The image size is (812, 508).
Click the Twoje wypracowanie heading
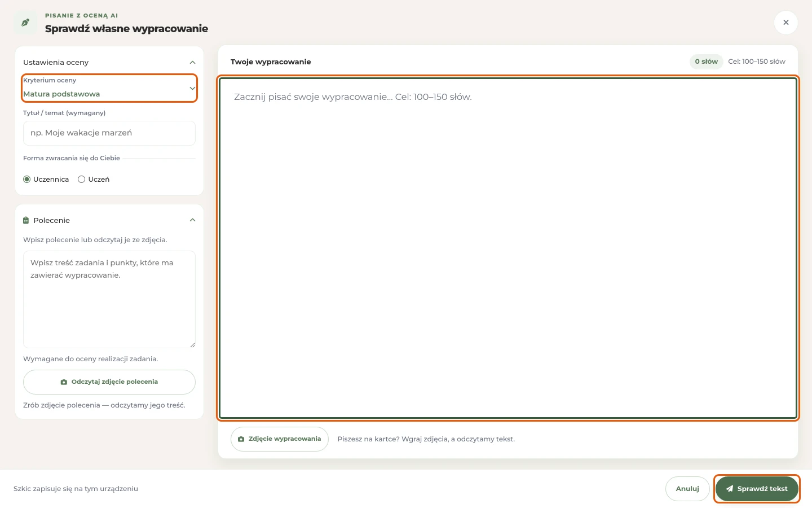tap(271, 62)
